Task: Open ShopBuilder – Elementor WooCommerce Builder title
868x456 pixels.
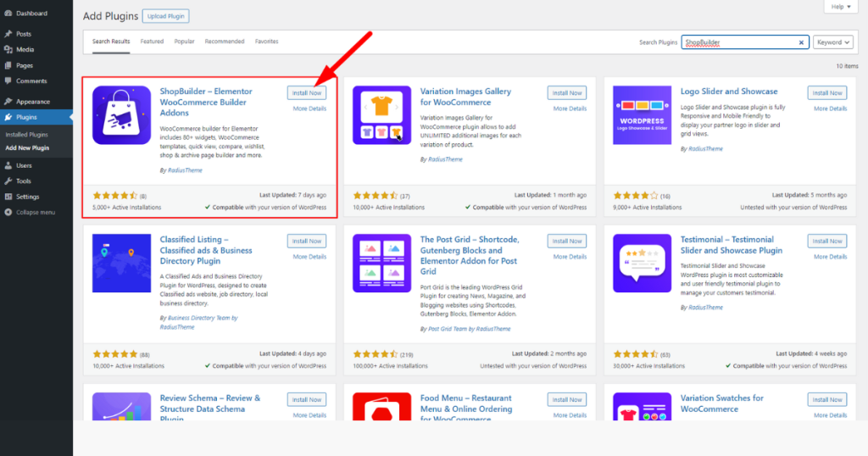Action: point(205,102)
